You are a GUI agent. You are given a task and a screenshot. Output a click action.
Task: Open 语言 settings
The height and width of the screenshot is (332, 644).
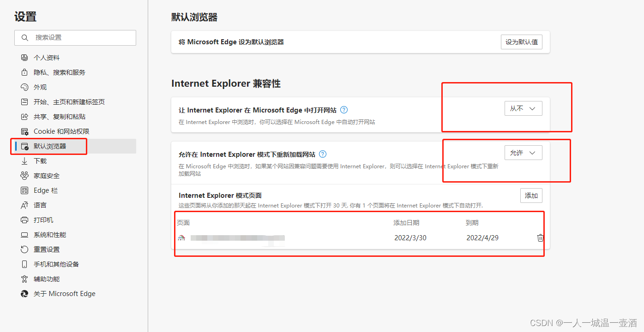(75, 205)
